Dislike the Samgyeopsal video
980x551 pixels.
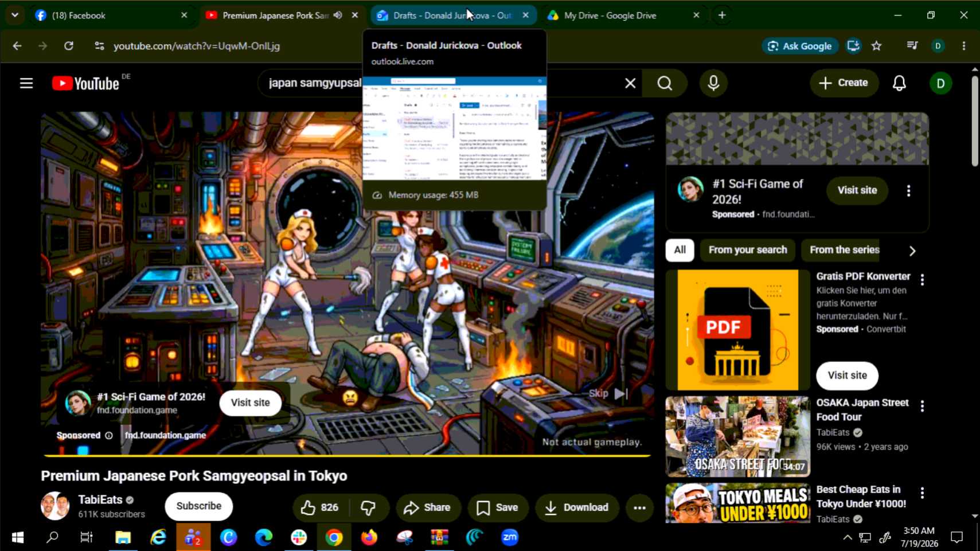pos(368,507)
